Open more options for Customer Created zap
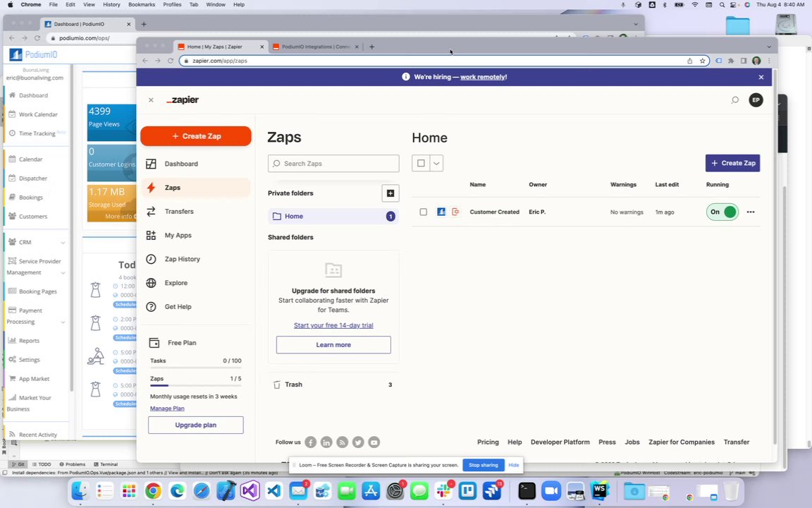The height and width of the screenshot is (508, 812). [x=751, y=212]
